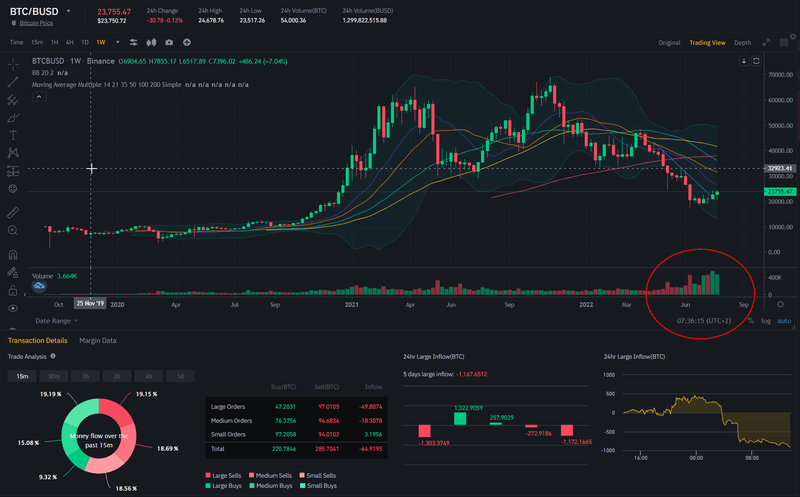The height and width of the screenshot is (497, 800).
Task: Select the 1h trade analysis interval
Action: (x=86, y=376)
